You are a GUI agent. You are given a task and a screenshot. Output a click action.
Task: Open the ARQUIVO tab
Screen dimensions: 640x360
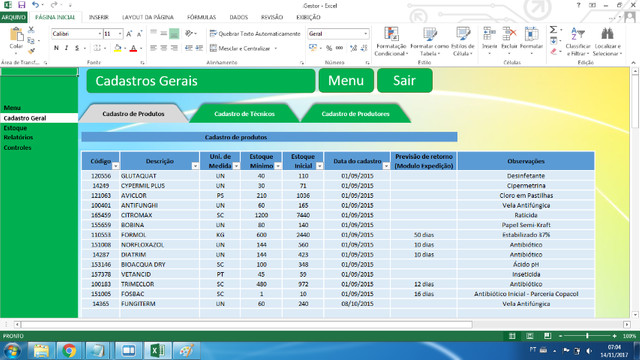[13, 17]
